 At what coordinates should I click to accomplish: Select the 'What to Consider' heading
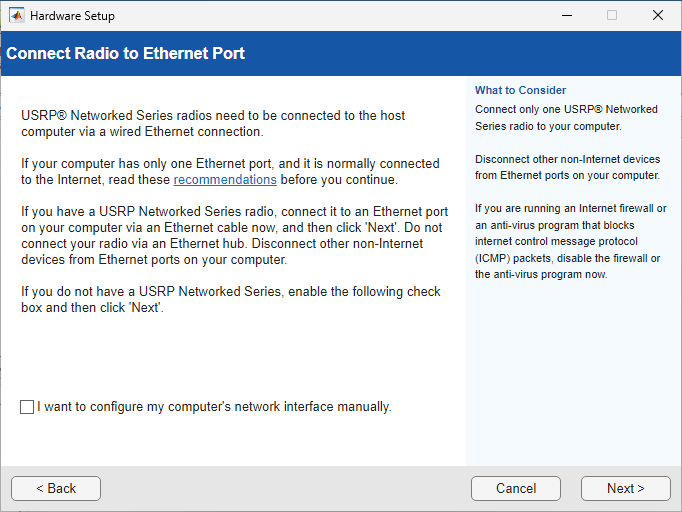coord(520,90)
